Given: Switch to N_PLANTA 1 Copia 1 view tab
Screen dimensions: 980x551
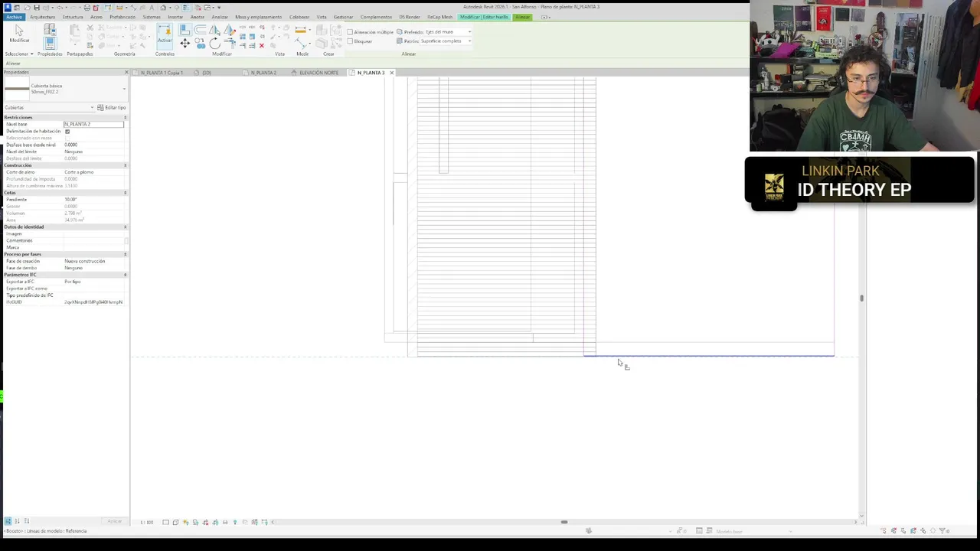Looking at the screenshot, I should [161, 73].
